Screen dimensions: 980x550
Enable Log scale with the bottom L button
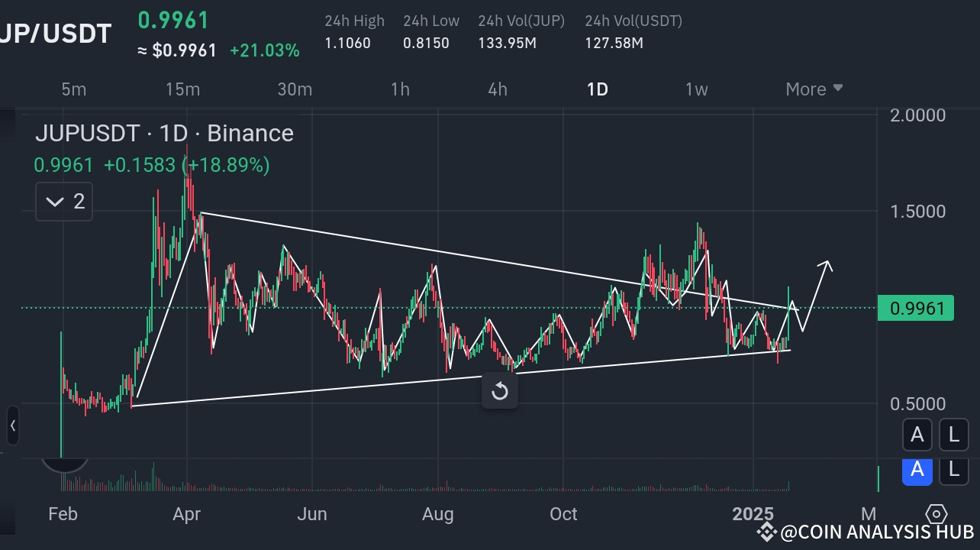pyautogui.click(x=953, y=471)
